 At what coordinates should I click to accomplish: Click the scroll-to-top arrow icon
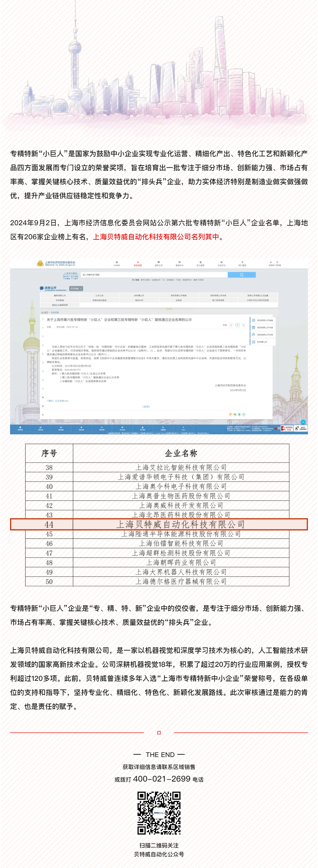(303, 422)
